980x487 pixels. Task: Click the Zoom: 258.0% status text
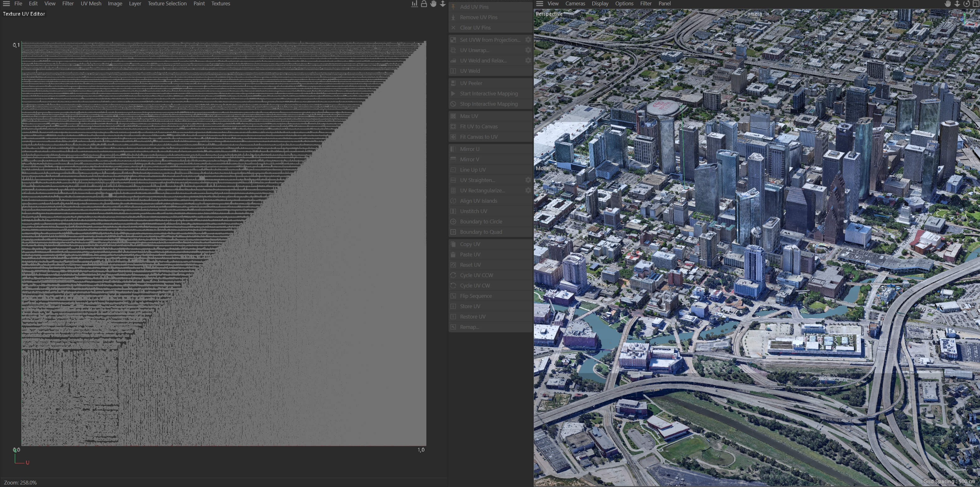click(x=20, y=482)
